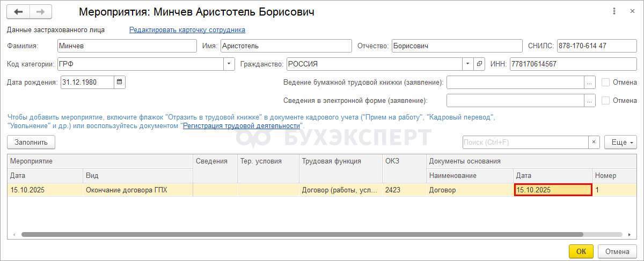The width and height of the screenshot is (644, 261).
Task: Clear search field with the X icon
Action: tap(594, 142)
